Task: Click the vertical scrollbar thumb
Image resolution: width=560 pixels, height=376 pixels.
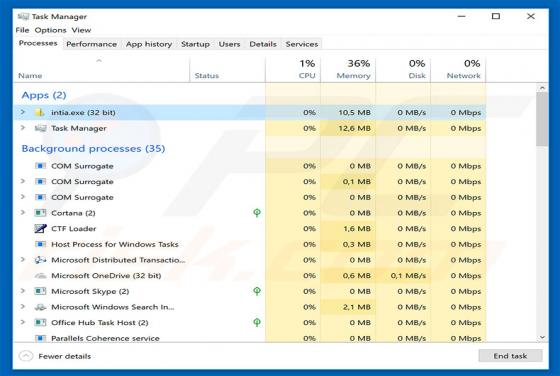Action: (x=542, y=119)
